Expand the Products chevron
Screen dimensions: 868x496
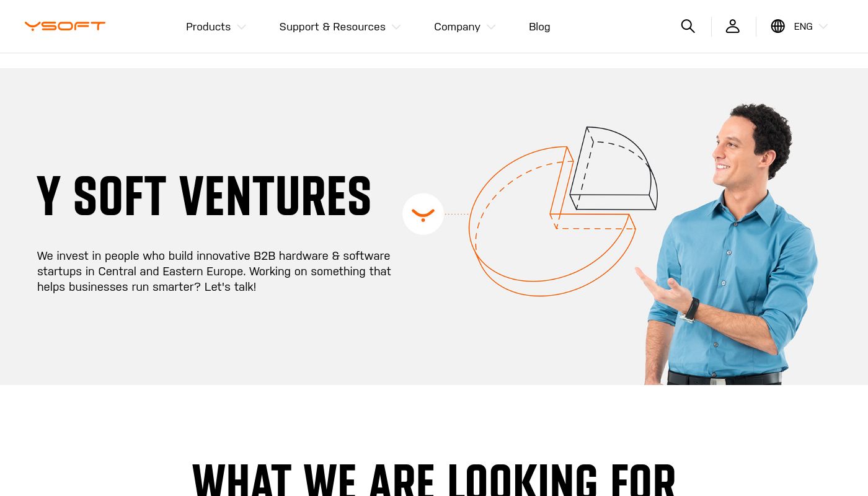point(241,27)
